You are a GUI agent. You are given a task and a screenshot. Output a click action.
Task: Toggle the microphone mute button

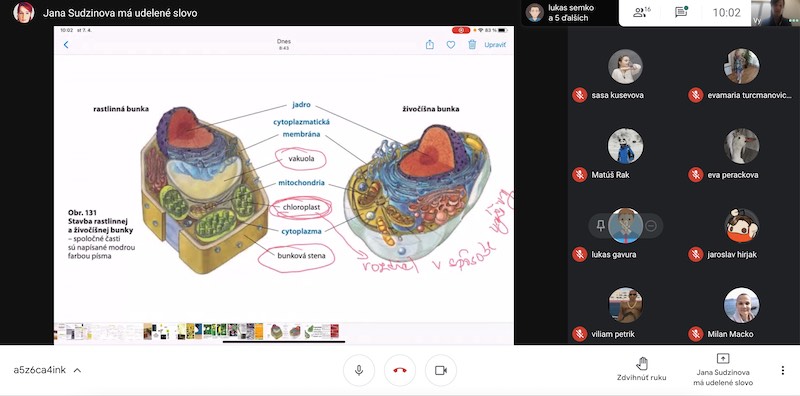[x=359, y=370]
